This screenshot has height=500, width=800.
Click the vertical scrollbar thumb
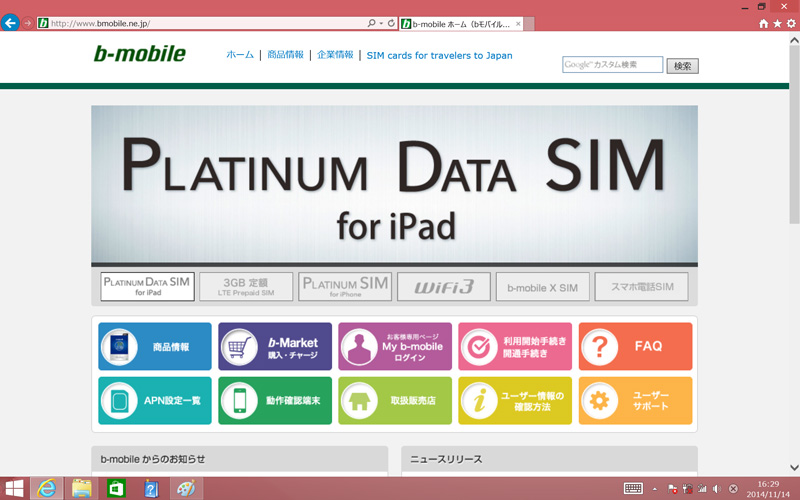coord(794,135)
